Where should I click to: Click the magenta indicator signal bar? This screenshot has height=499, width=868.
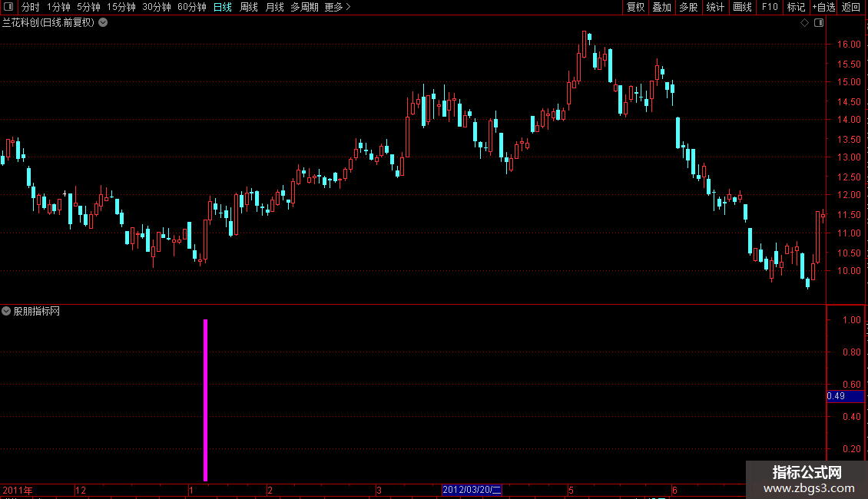click(205, 400)
